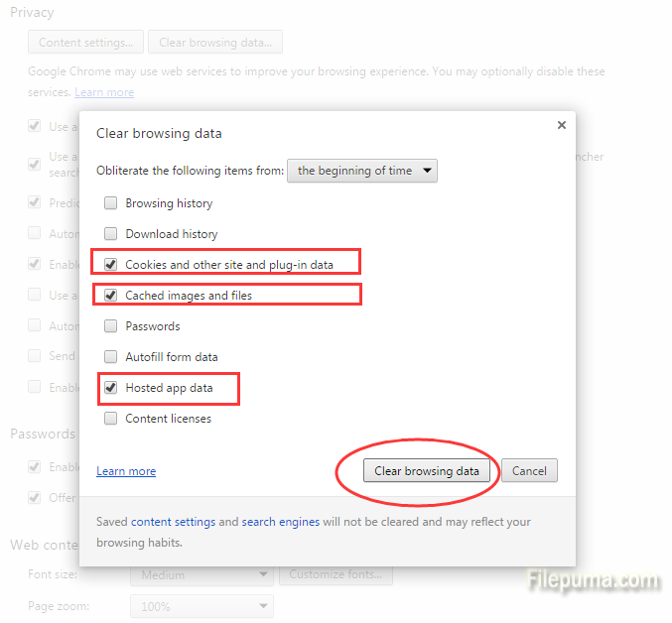672x623 pixels.
Task: Click the Customize fonts... button
Action: click(336, 574)
